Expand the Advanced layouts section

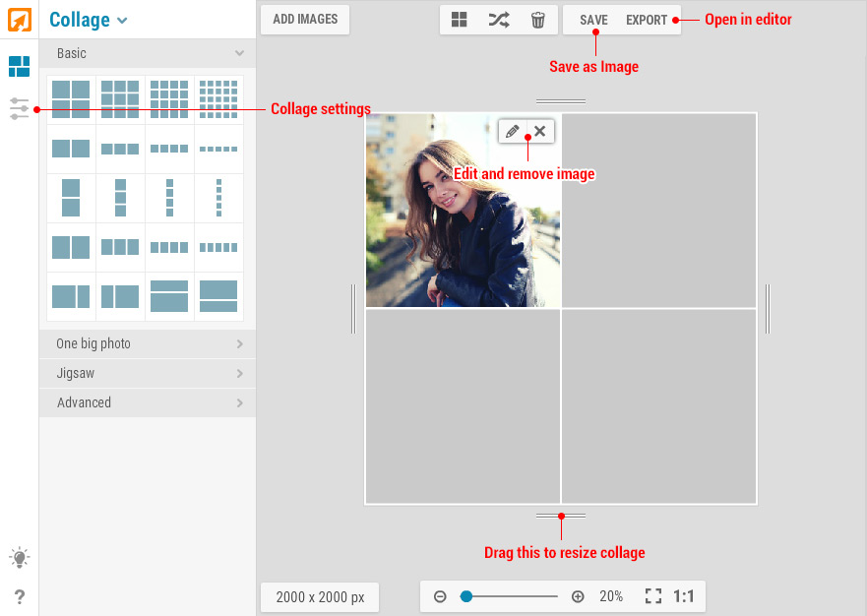pyautogui.click(x=148, y=403)
